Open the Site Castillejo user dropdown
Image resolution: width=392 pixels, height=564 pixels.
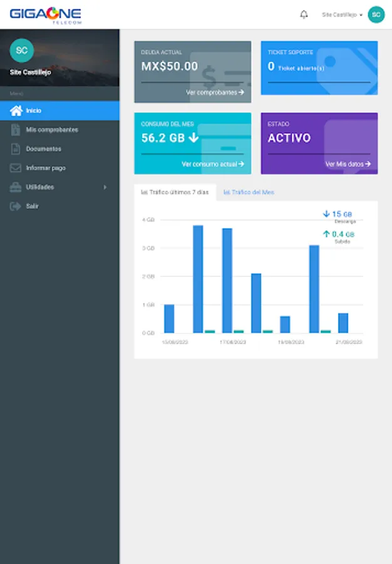click(342, 15)
